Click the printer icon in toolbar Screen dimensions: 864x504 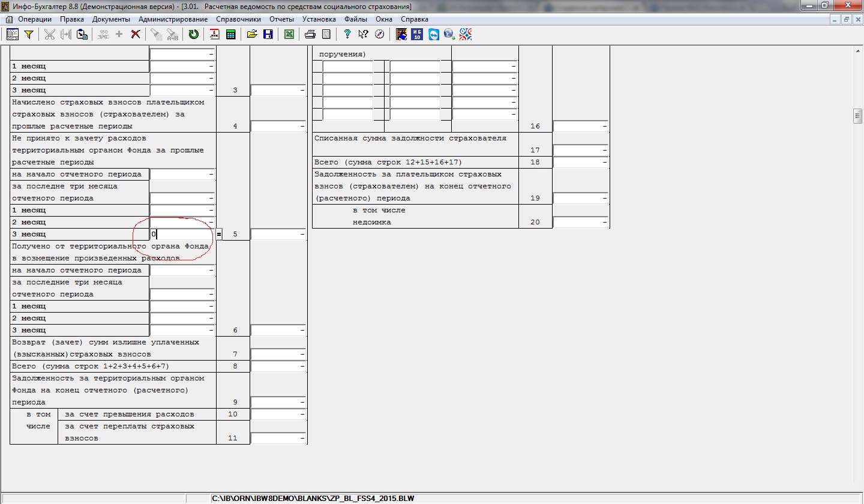[310, 34]
